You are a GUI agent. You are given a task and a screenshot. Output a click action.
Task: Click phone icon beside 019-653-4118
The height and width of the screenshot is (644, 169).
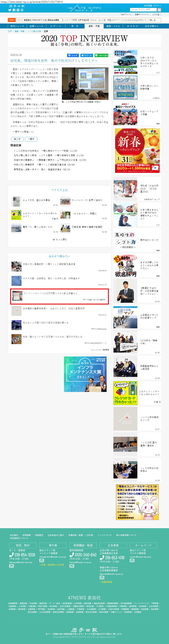point(102,558)
